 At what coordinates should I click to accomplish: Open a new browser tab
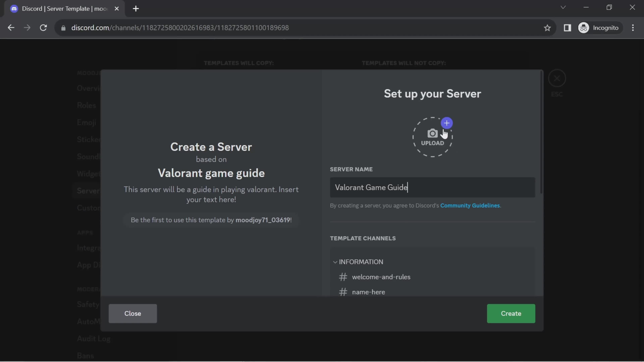click(136, 9)
